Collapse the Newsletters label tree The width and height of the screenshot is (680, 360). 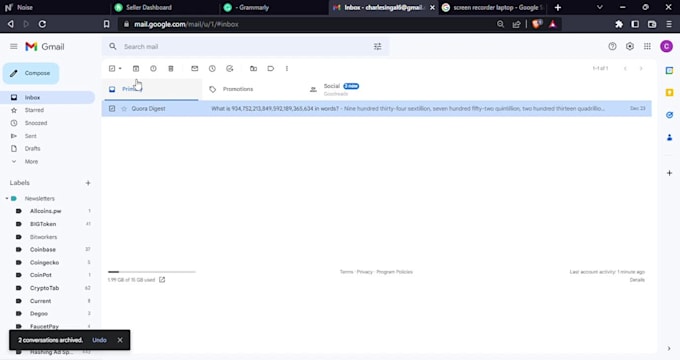click(7, 199)
